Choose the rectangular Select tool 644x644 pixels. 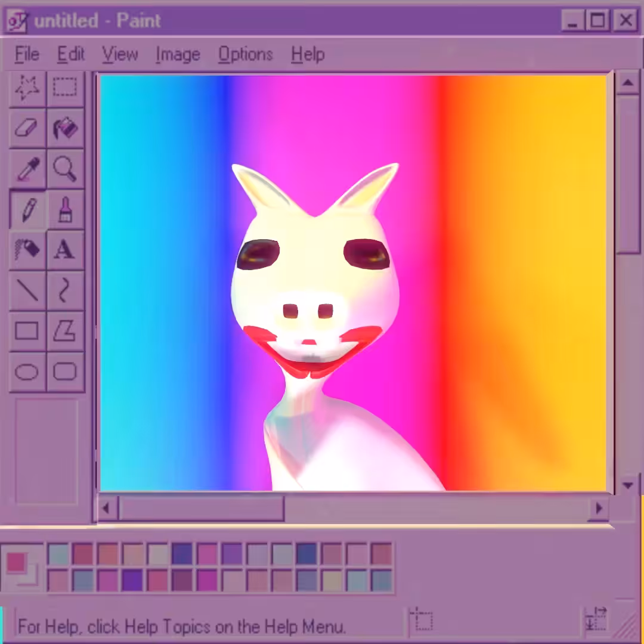point(66,88)
